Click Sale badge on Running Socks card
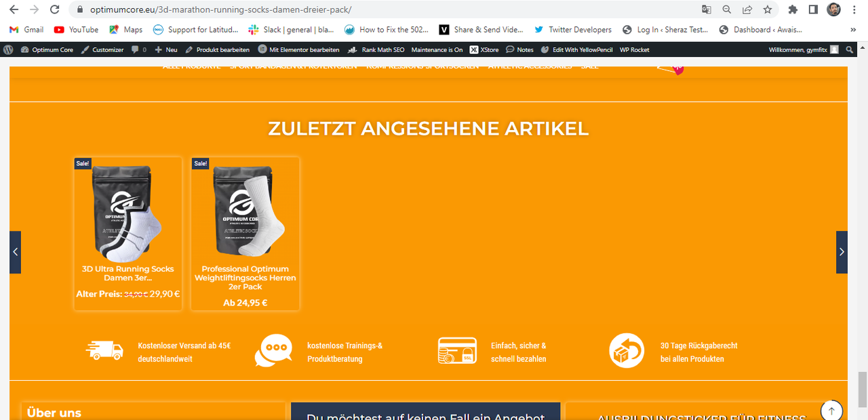Screen dimensions: 868x420 (83, 163)
